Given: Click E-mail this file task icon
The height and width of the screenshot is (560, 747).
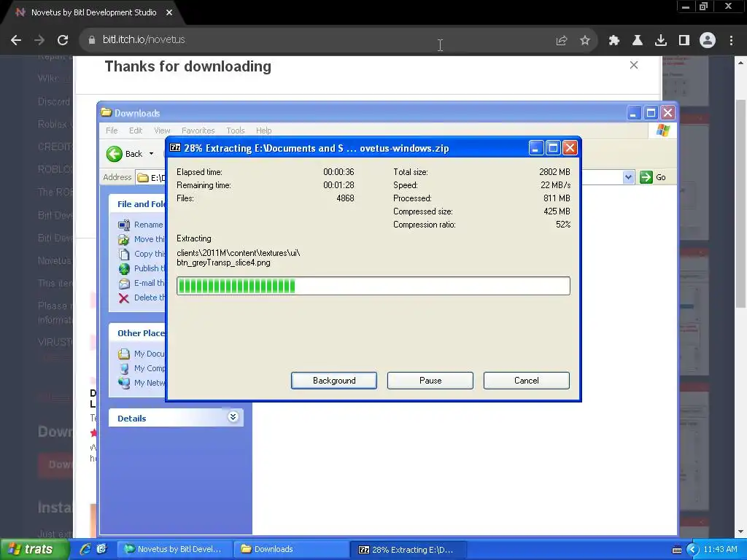Looking at the screenshot, I should point(124,284).
